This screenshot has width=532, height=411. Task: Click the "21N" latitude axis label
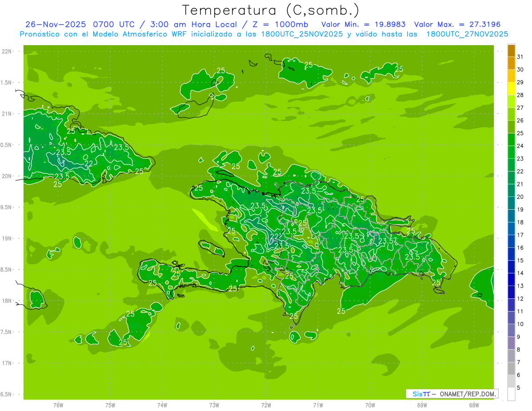pyautogui.click(x=7, y=114)
